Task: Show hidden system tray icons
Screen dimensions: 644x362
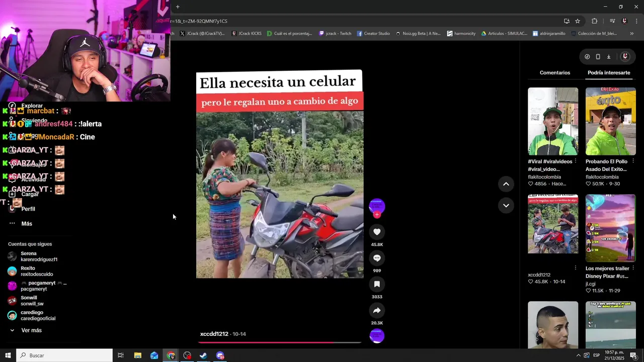Action: pos(578,355)
